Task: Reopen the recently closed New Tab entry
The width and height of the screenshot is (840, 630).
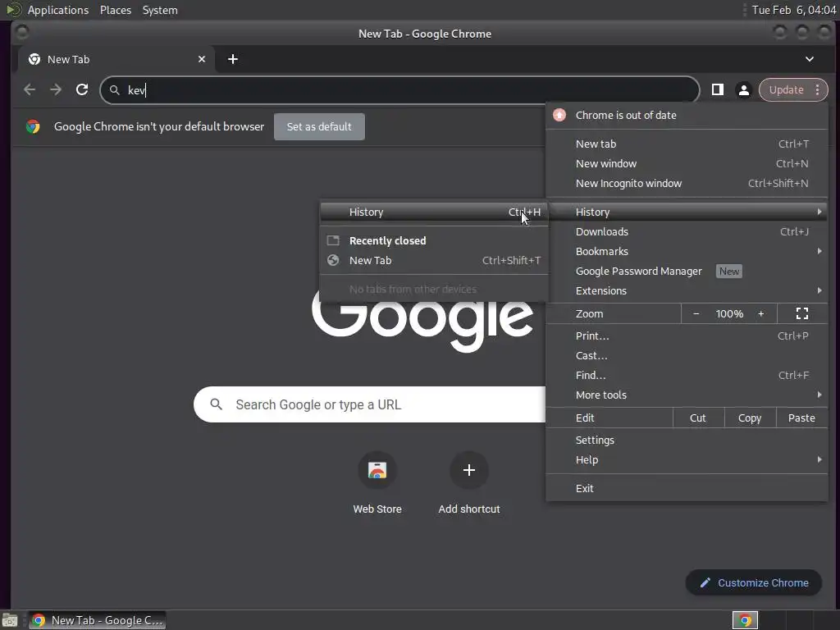Action: [434, 260]
